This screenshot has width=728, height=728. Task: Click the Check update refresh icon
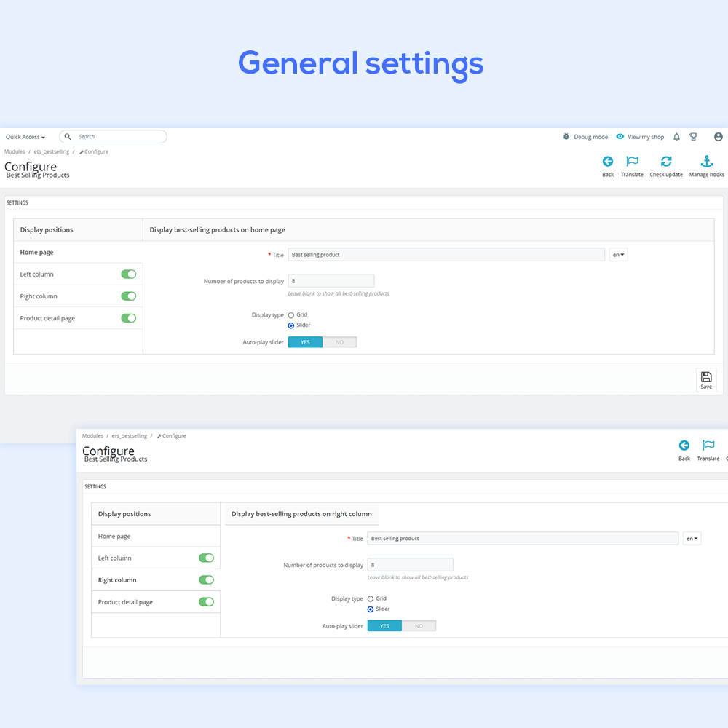666,162
